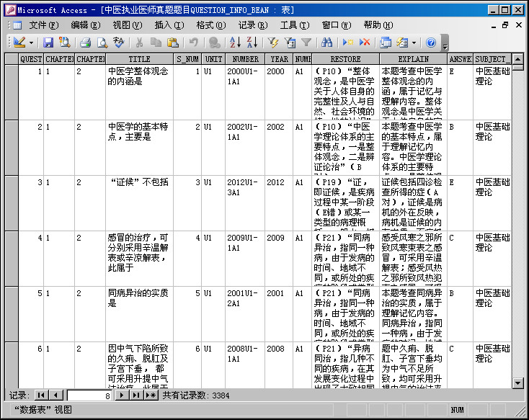The height and width of the screenshot is (420, 529).
Task: Click Filter By Form icon
Action: tap(290, 43)
